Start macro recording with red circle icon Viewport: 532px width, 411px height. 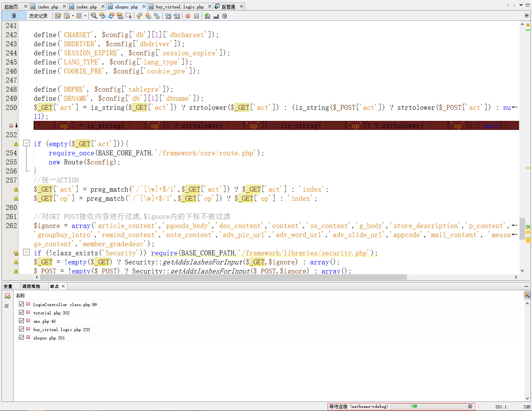point(187,16)
